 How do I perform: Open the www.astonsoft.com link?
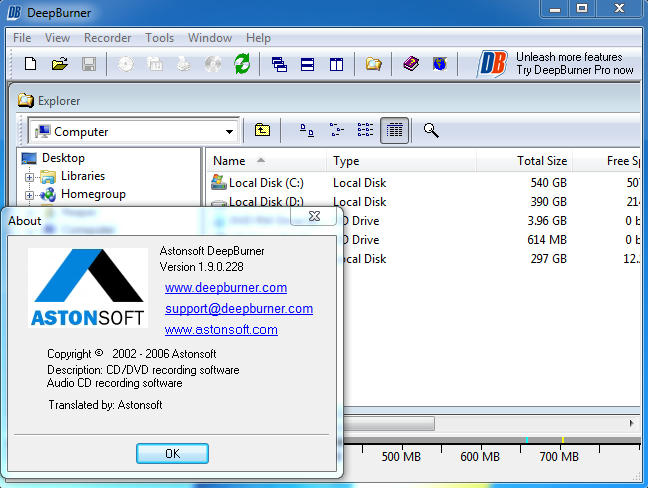point(221,330)
